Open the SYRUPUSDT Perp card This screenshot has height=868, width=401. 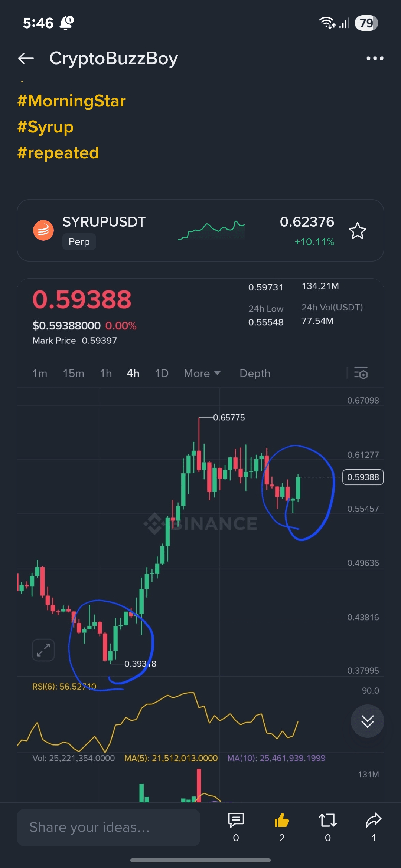point(200,230)
